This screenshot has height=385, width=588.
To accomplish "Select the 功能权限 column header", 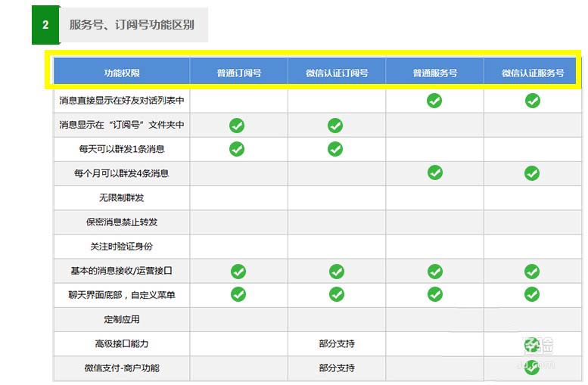I will point(122,73).
